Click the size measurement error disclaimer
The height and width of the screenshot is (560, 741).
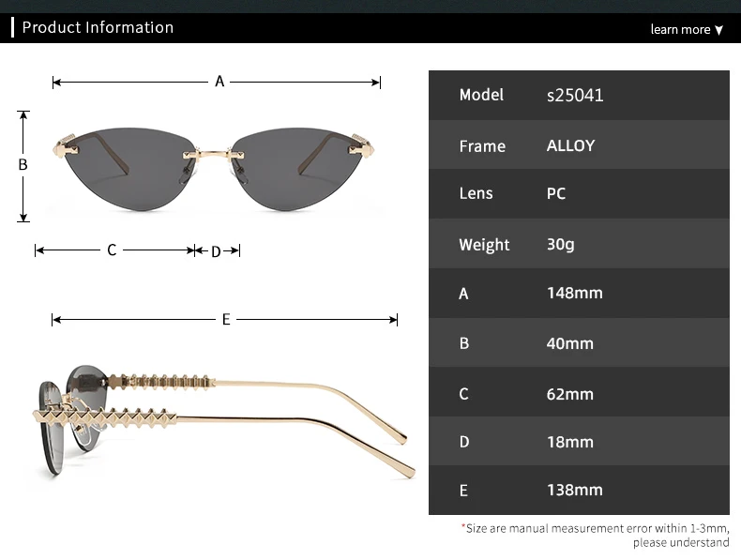coord(596,536)
